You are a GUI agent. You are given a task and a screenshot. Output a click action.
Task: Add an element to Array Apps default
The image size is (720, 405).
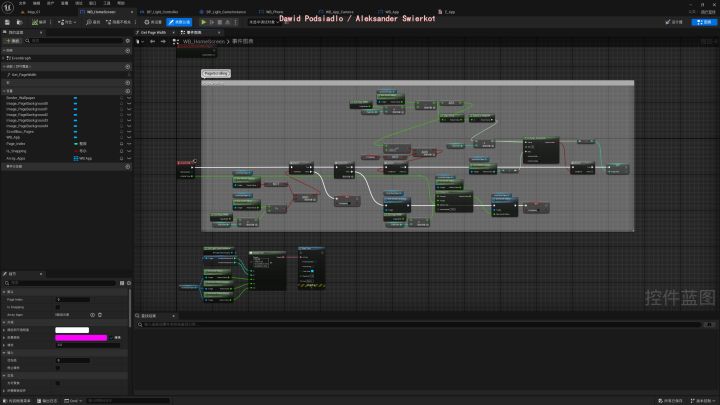91,314
